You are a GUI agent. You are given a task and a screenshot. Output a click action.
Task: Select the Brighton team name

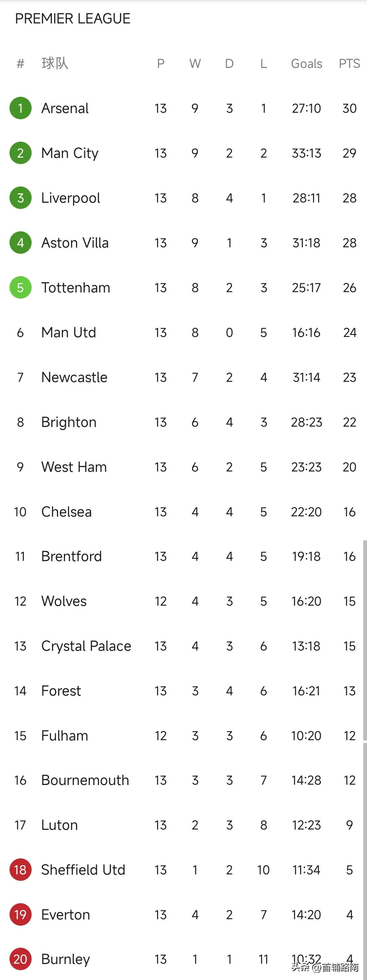[x=69, y=422]
